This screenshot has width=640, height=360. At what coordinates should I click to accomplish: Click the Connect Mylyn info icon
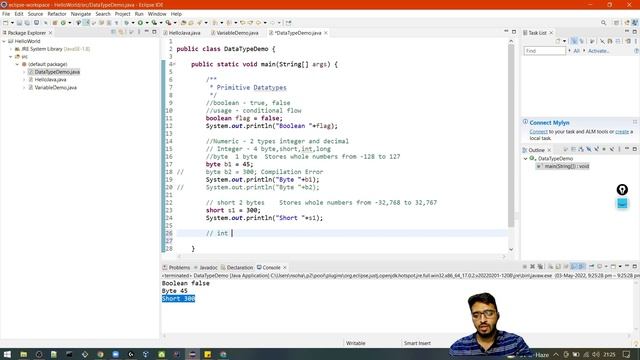click(x=525, y=122)
